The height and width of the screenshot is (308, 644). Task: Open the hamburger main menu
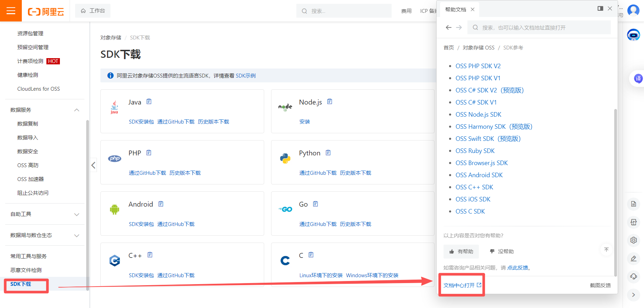point(11,11)
